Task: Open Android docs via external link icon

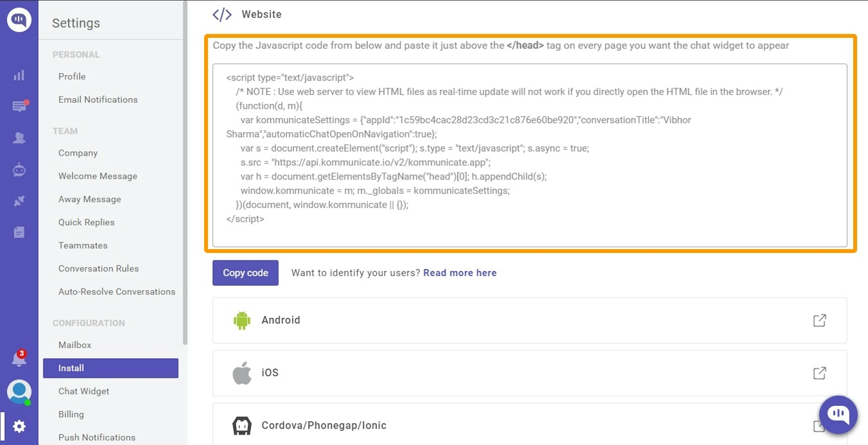Action: 819,320
